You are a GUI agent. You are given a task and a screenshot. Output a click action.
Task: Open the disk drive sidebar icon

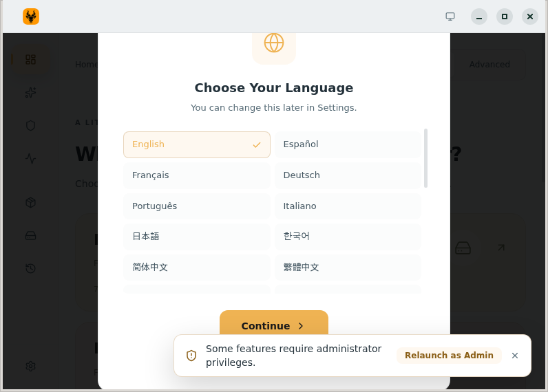click(x=31, y=236)
